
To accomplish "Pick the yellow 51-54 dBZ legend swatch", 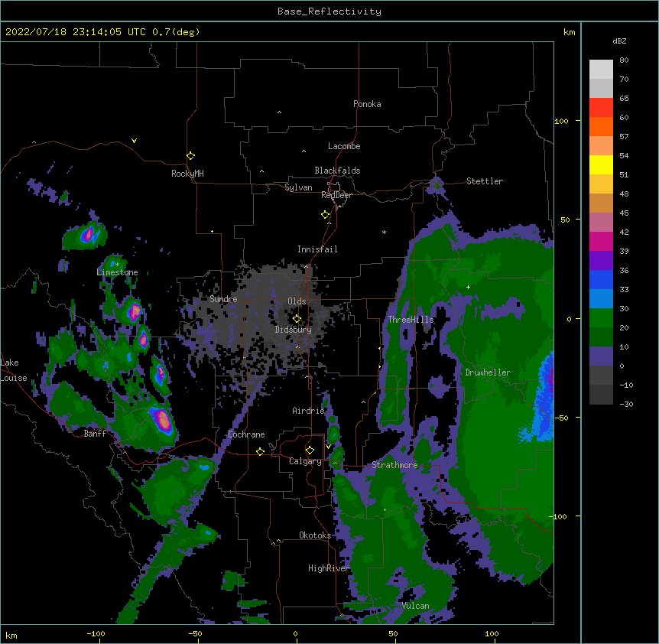I will click(x=601, y=164).
